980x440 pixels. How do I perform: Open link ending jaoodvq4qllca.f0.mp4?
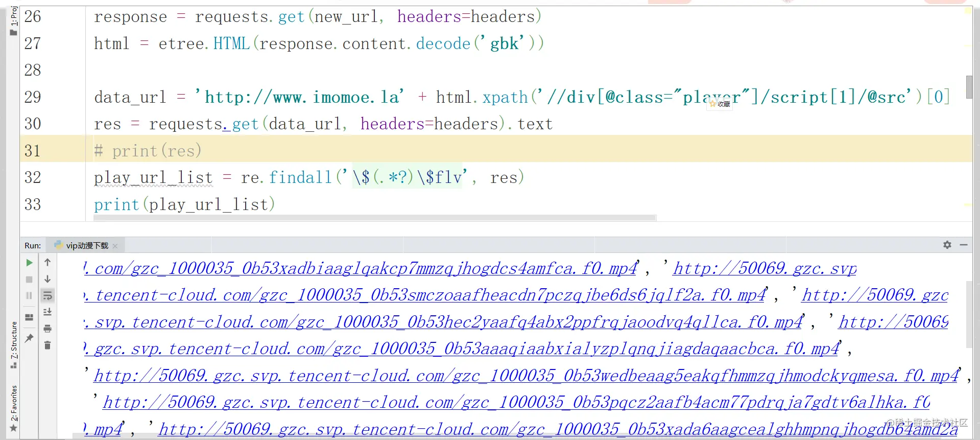[443, 322]
